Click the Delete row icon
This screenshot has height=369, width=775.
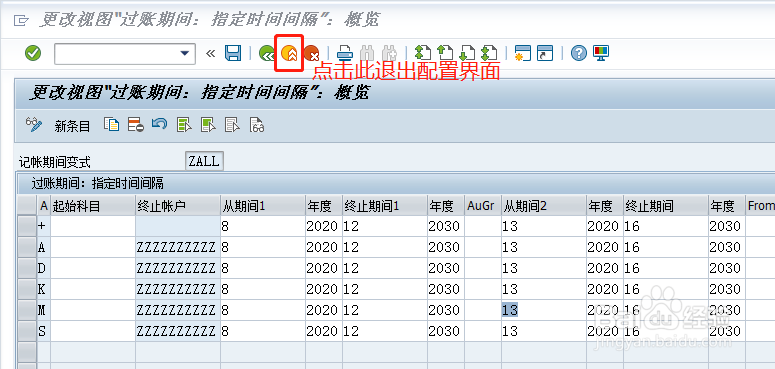tap(135, 125)
